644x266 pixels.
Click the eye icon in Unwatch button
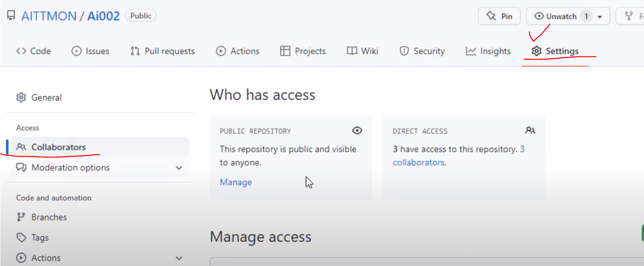pyautogui.click(x=539, y=16)
